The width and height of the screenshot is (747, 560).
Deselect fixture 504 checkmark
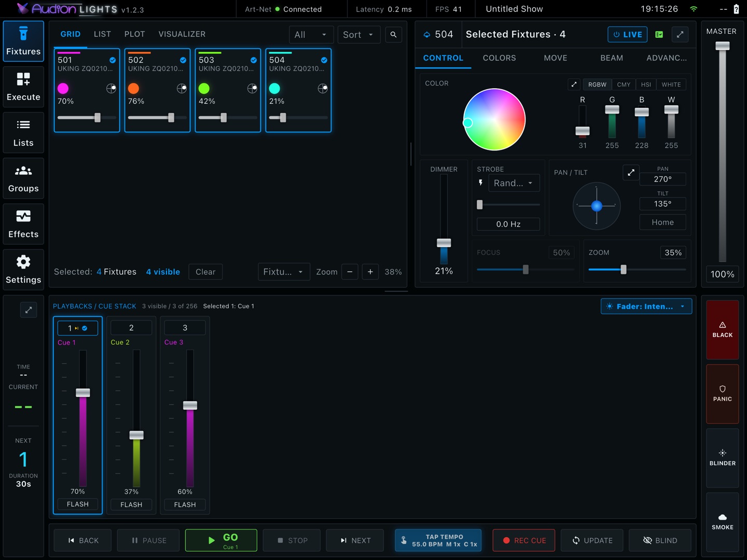(324, 60)
